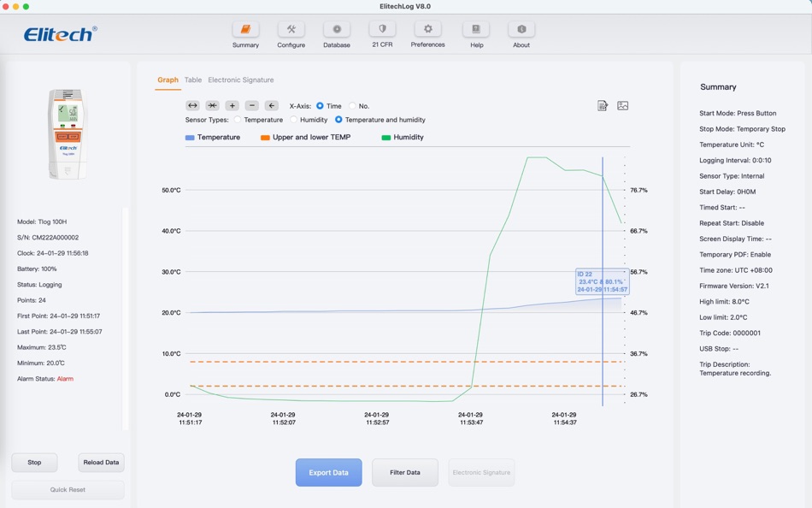812x508 pixels.
Task: Click the Status: Logging text
Action: pyautogui.click(x=39, y=285)
